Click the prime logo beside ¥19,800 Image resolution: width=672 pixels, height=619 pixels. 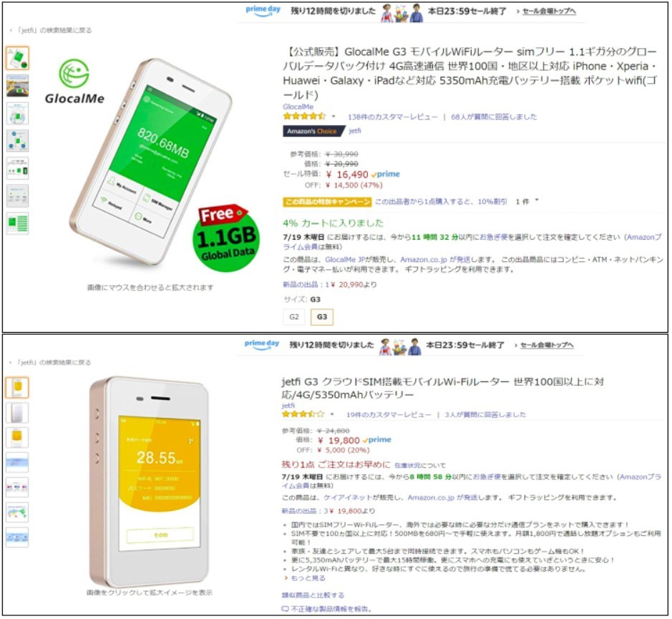[377, 440]
